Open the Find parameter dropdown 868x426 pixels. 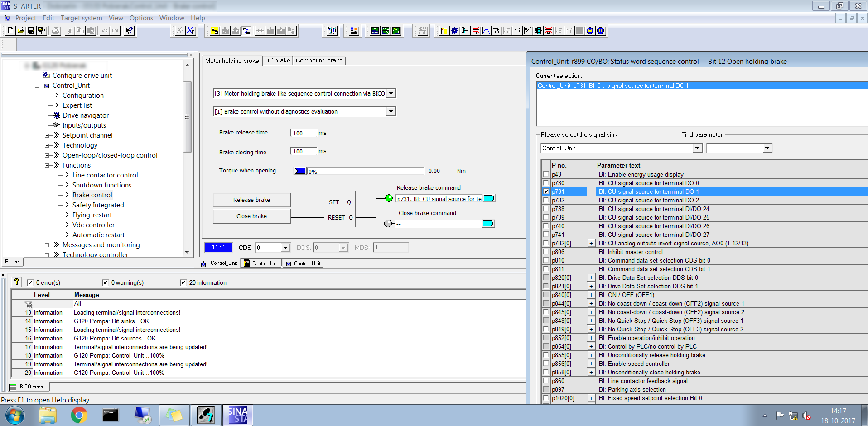coord(767,148)
